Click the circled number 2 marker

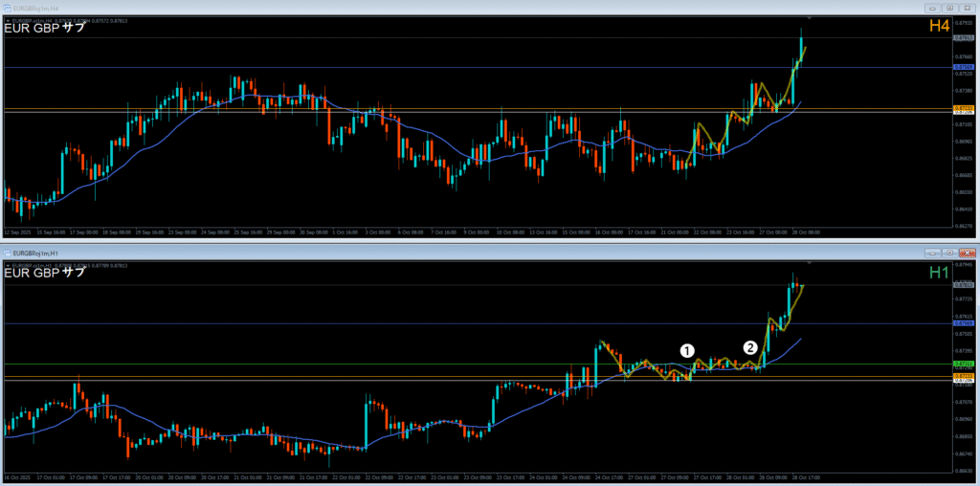751,347
